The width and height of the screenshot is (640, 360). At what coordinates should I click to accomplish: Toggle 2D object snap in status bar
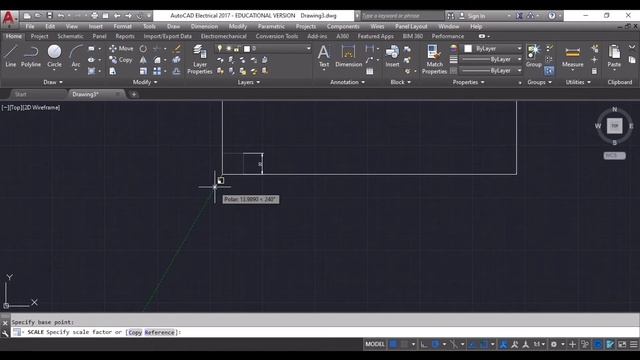(484, 344)
